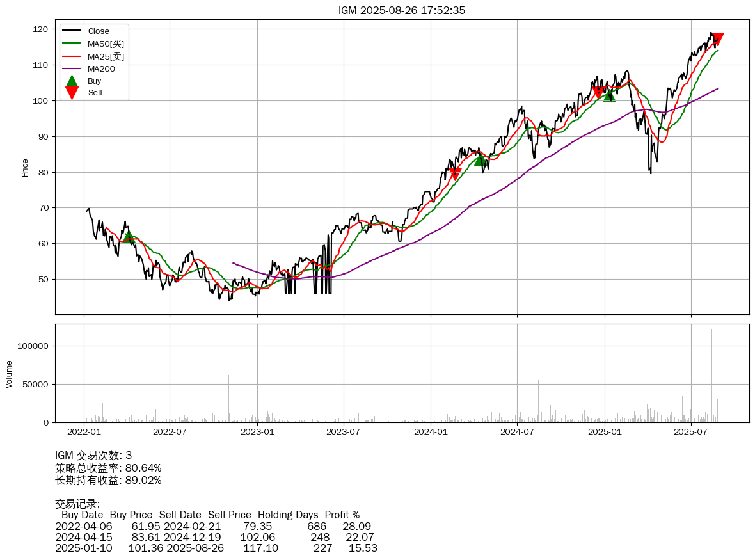The width and height of the screenshot is (755, 560).
Task: Select the trade row with buy date 2022-04-06
Action: click(213, 526)
